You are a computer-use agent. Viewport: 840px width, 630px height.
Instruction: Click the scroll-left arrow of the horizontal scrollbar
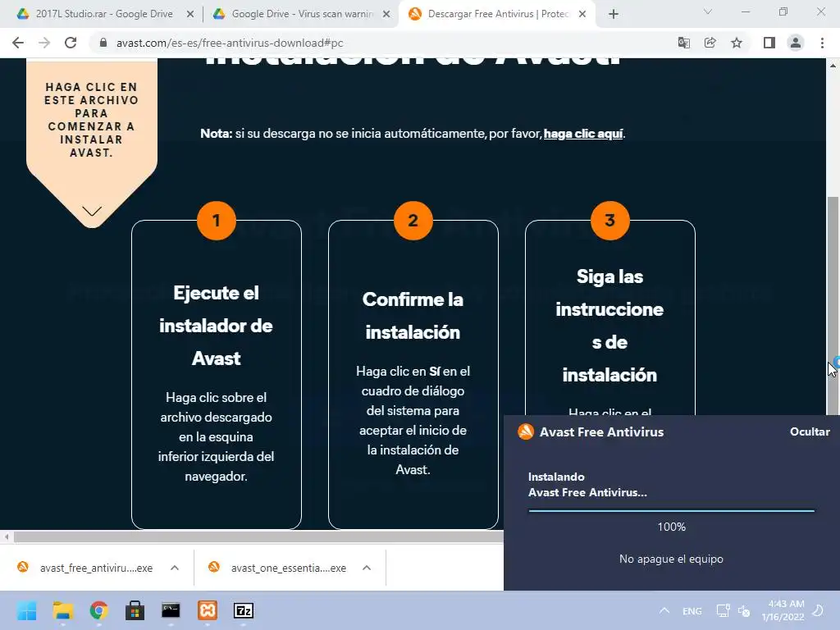coord(7,536)
